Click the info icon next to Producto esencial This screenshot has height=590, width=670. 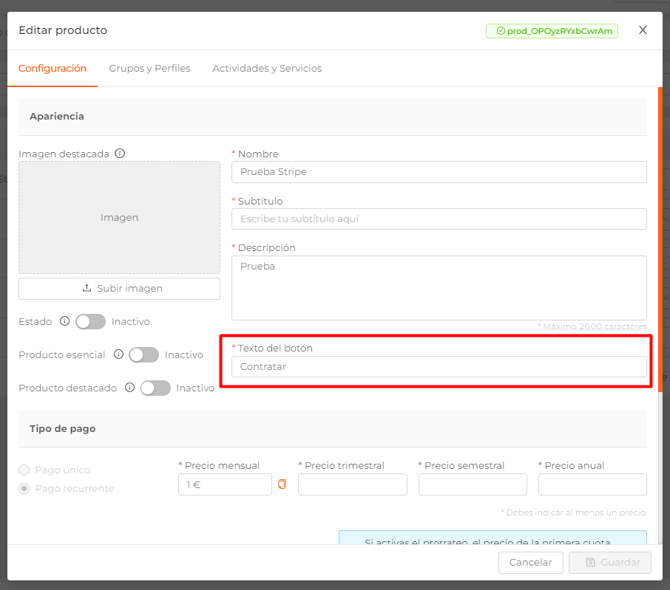click(x=118, y=355)
